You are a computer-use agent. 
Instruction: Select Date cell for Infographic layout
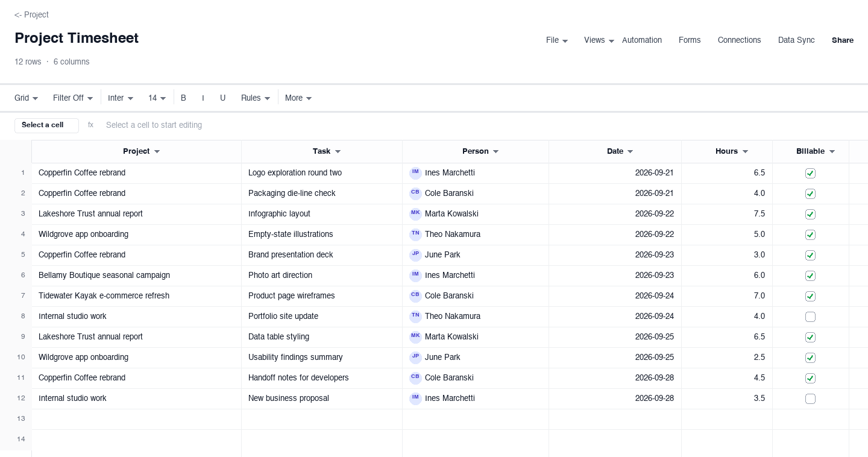615,214
